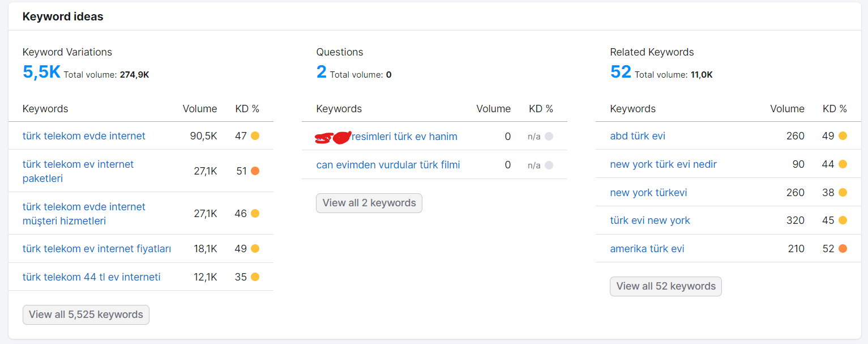Click KD dot for 'türk evi new york'
Viewport: 868px width, 344px height.
(x=843, y=220)
